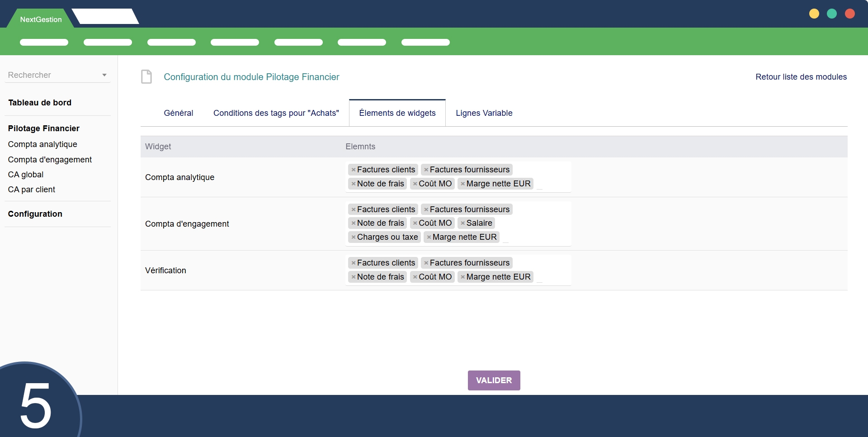Switch to the Général tab
This screenshot has width=868, height=437.
(178, 113)
